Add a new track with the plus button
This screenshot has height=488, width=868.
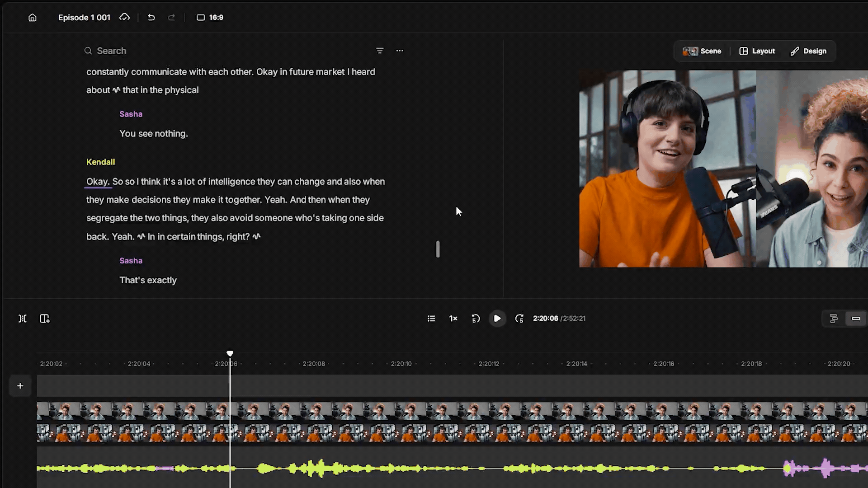pos(20,386)
